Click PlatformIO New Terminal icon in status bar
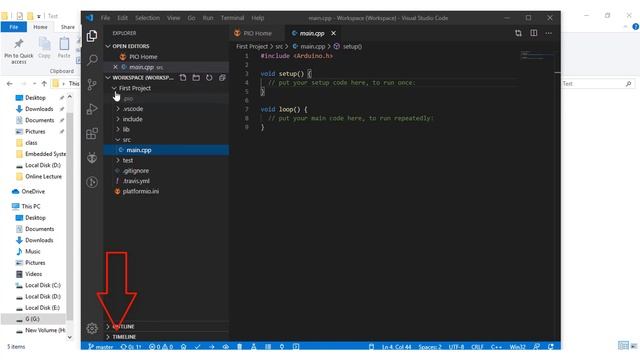Image resolution: width=640 pixels, height=360 pixels. 296,347
